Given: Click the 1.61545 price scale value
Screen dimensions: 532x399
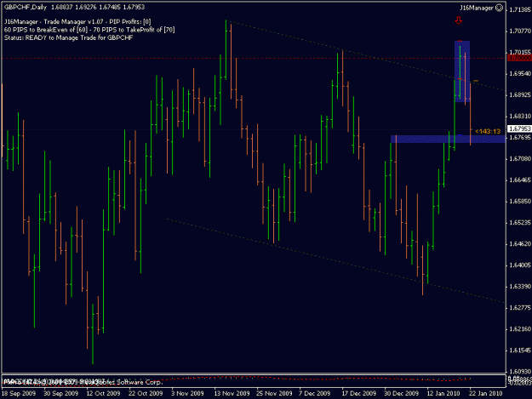Looking at the screenshot, I should point(520,351).
